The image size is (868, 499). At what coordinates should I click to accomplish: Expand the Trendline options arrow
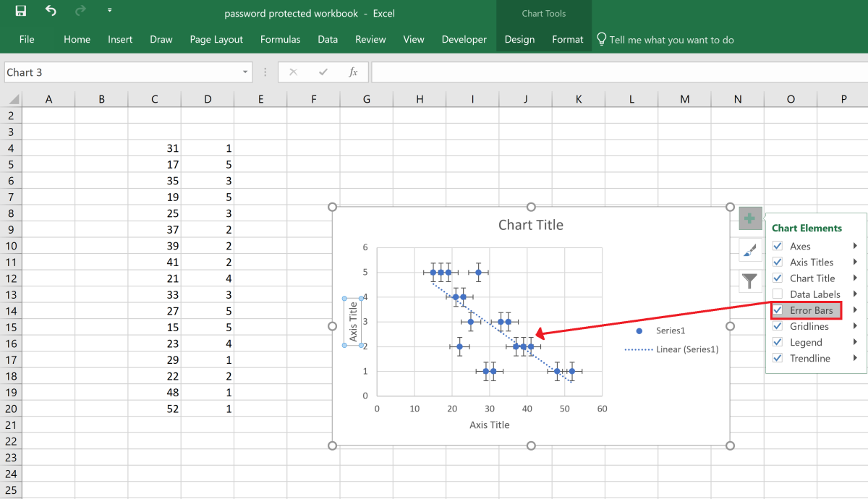point(855,358)
